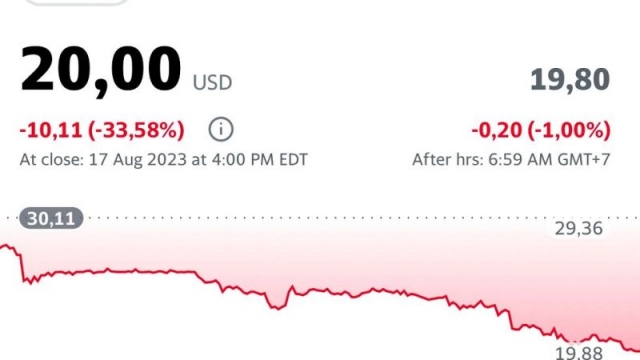Select the 29,36 chart high label
This screenshot has width=640, height=360.
coord(578,229)
